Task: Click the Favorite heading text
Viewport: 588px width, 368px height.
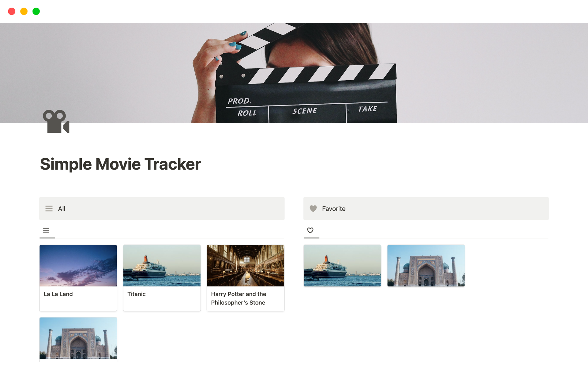Action: pos(334,209)
